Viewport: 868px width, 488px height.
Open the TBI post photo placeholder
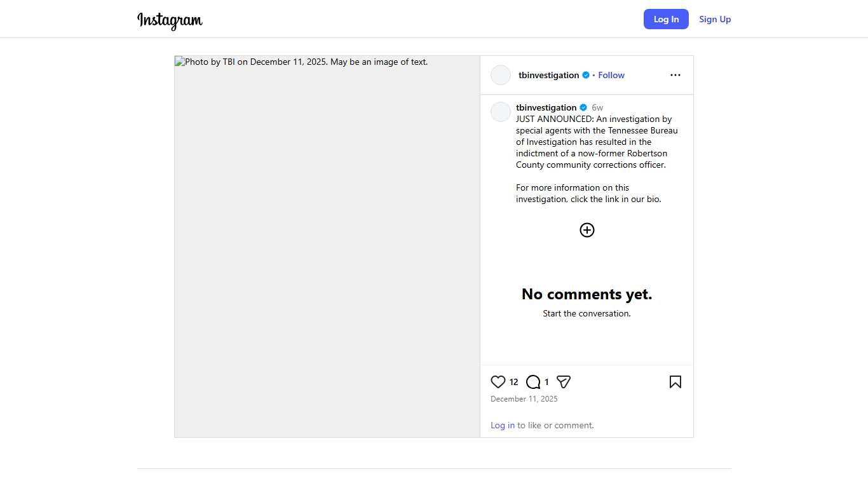pyautogui.click(x=327, y=247)
